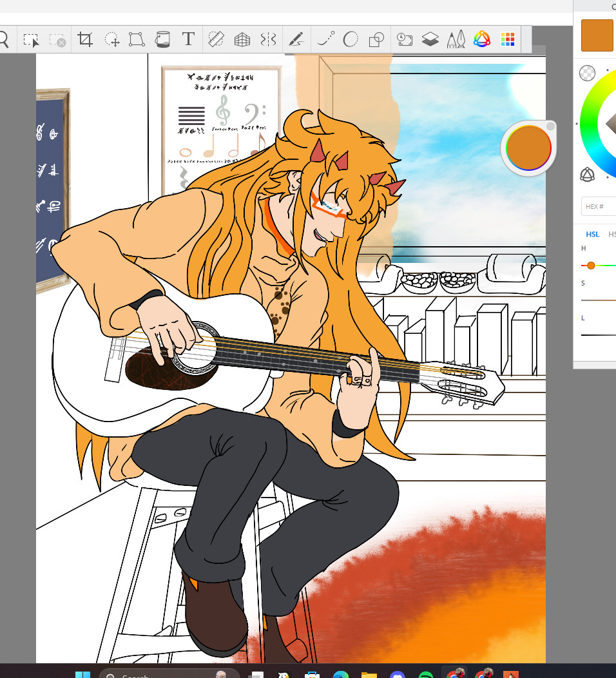Click the S saturation slider track

pyautogui.click(x=598, y=300)
